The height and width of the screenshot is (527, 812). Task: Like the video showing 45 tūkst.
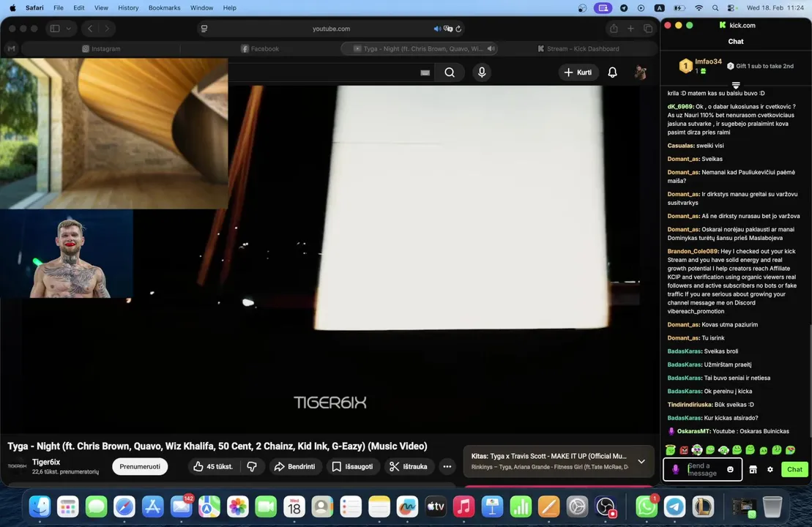[213, 466]
